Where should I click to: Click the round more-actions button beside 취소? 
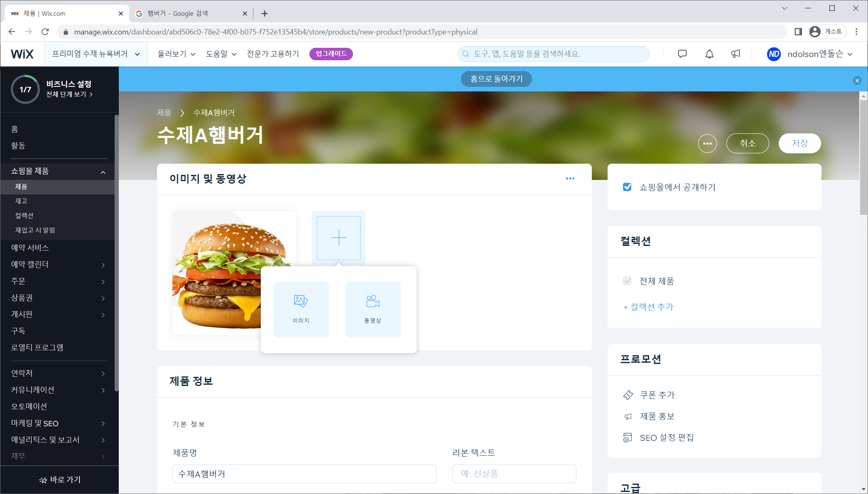707,143
